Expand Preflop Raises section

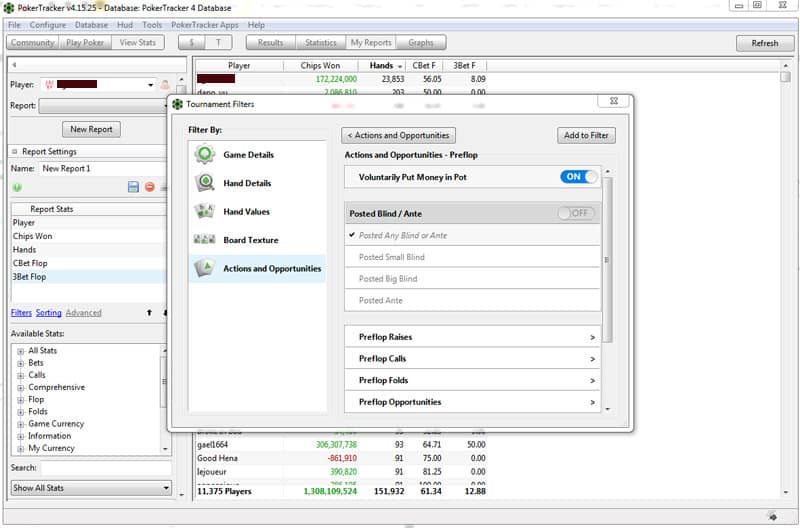pos(472,337)
